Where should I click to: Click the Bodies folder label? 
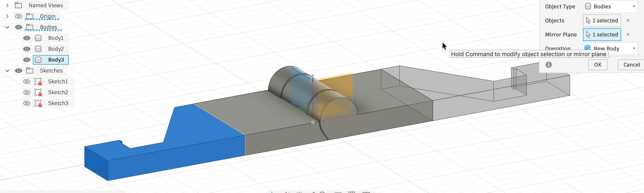49,27
